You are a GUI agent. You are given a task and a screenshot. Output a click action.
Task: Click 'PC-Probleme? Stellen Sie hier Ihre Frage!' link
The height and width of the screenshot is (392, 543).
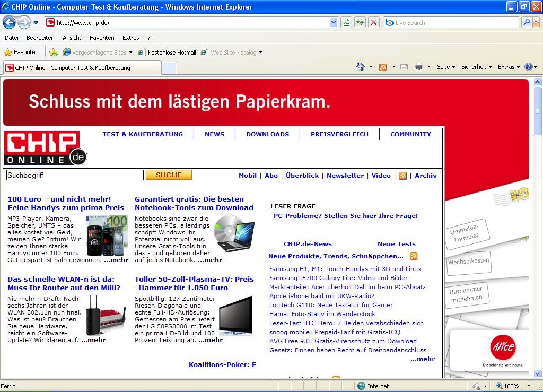click(x=346, y=216)
